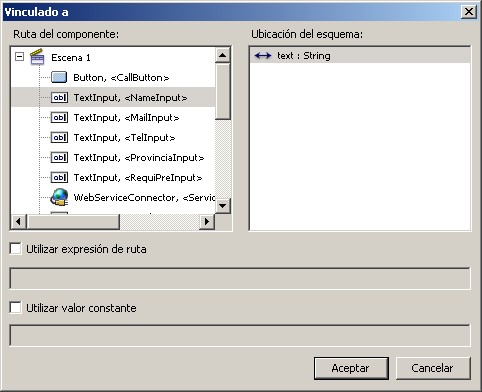
Task: Click the NameInput text field icon
Action: coord(59,97)
